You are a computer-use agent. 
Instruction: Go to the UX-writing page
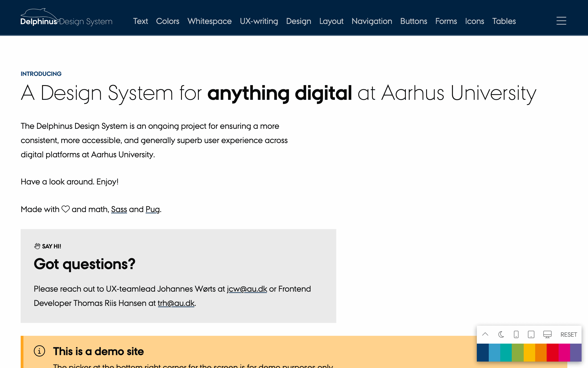(259, 21)
